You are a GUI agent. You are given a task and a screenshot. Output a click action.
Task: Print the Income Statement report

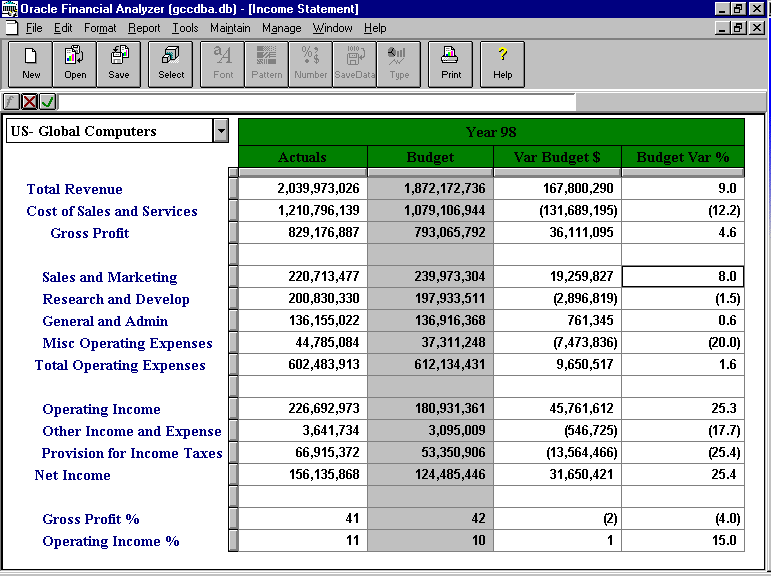pos(451,62)
